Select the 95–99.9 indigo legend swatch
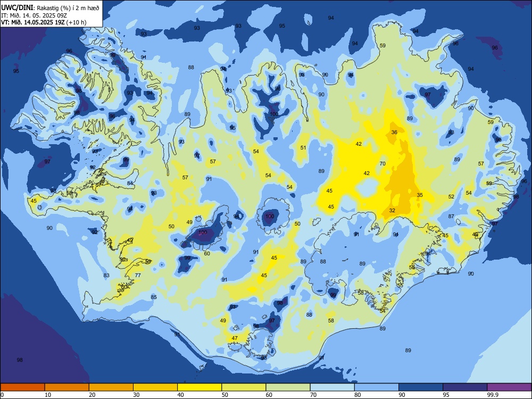Viewport: 532px width, 399px height. coord(465,387)
